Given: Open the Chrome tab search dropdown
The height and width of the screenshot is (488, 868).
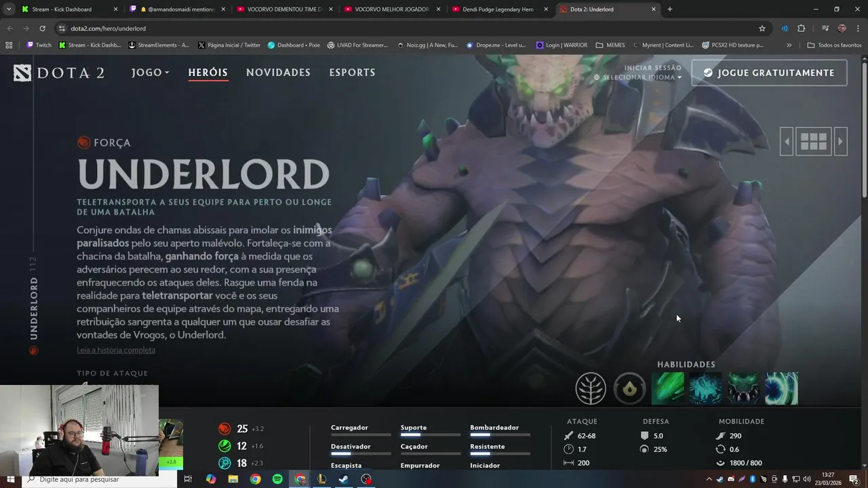Looking at the screenshot, I should coord(9,9).
